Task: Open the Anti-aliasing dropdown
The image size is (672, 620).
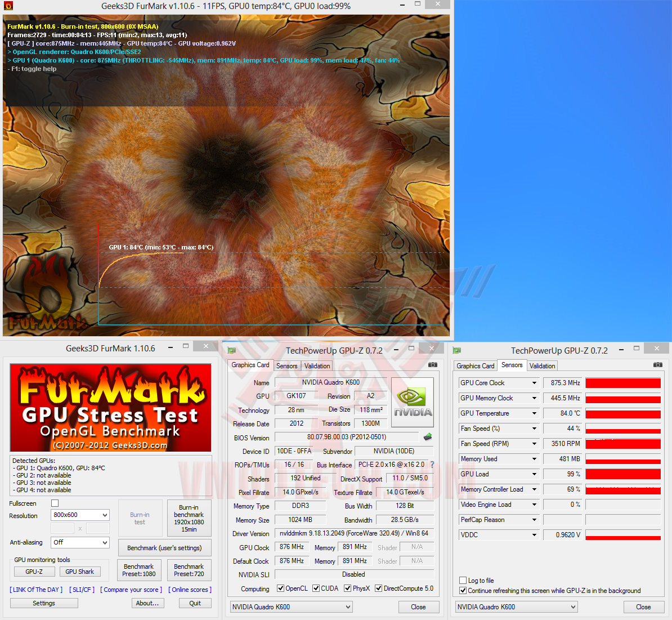Action: click(x=80, y=542)
